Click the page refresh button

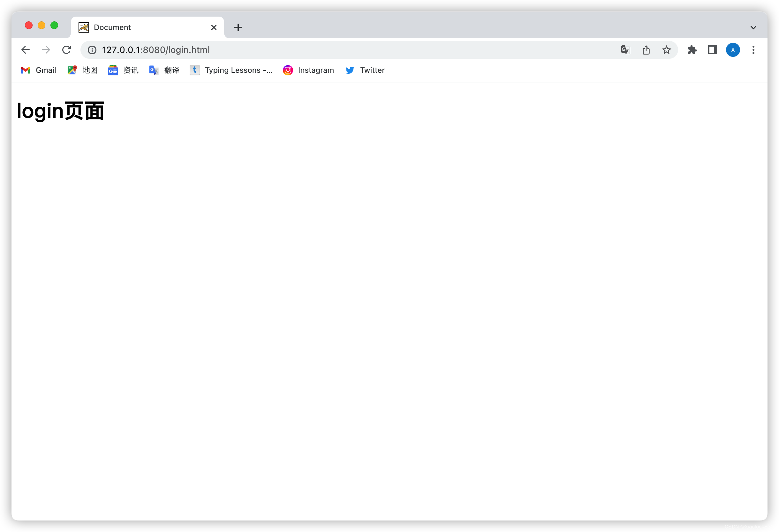point(67,49)
